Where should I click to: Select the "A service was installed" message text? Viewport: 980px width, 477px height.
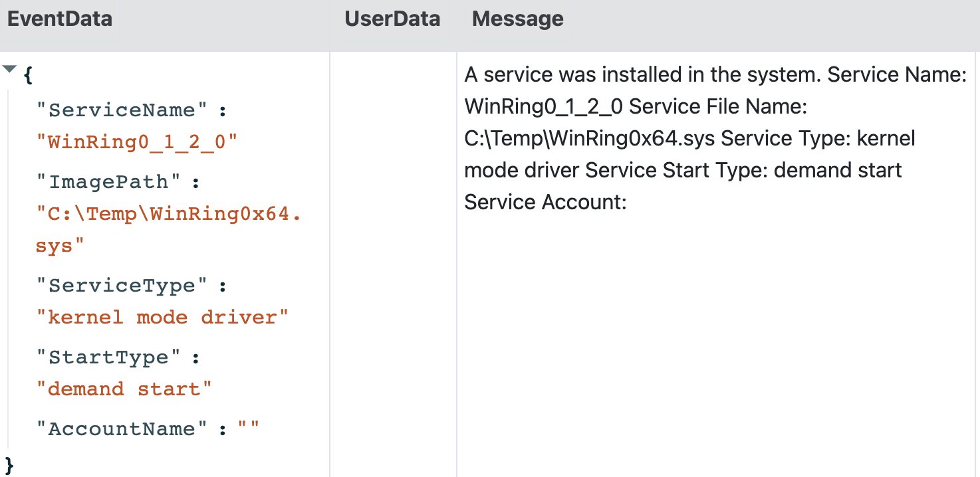[x=715, y=138]
